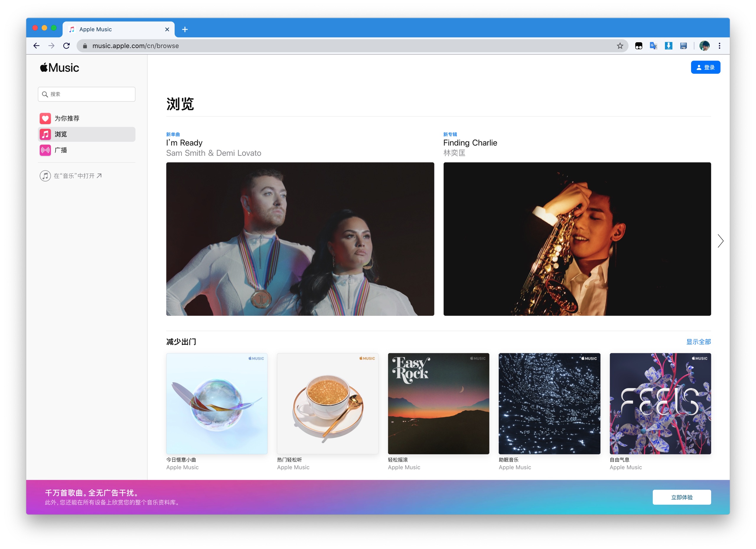This screenshot has height=549, width=756.
Task: Open the Finding Charlie album artwork
Action: tap(577, 239)
